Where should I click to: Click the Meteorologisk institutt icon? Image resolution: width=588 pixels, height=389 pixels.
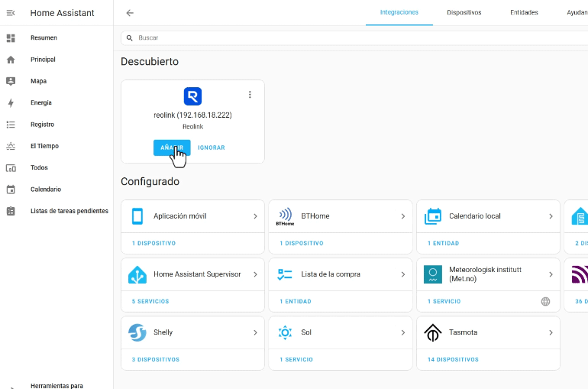(x=433, y=274)
